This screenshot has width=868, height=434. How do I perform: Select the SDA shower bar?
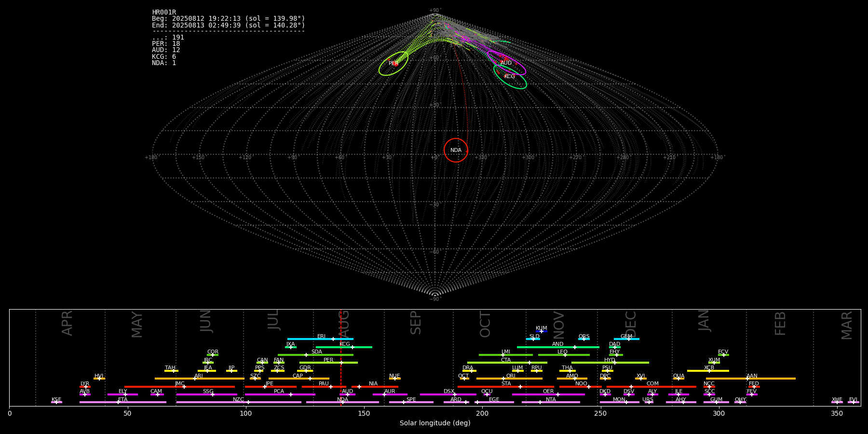point(315,355)
